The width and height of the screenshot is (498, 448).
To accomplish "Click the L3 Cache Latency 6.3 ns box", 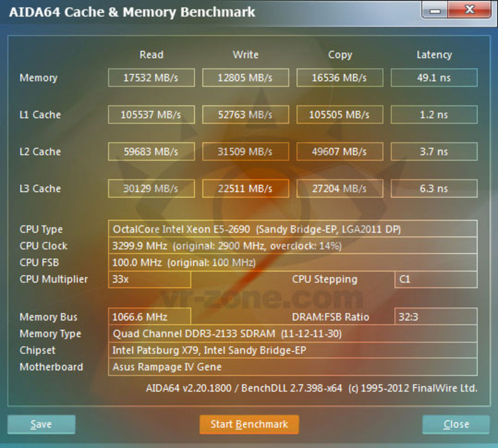I will point(434,189).
